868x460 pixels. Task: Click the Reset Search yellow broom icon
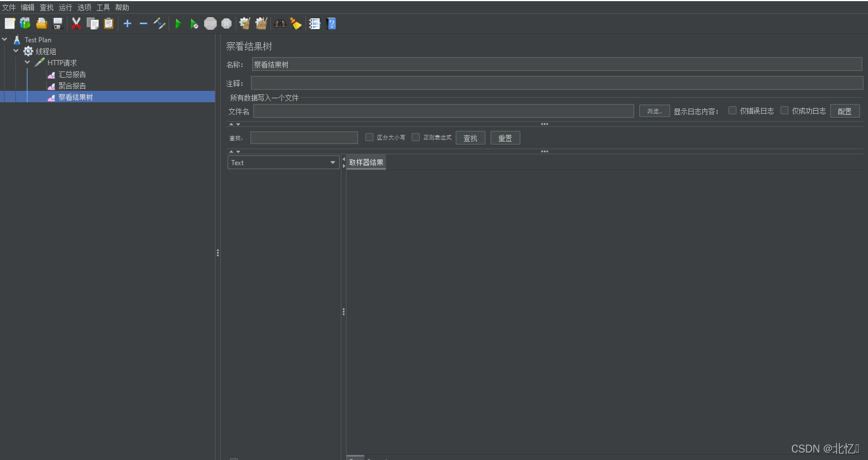pos(296,23)
